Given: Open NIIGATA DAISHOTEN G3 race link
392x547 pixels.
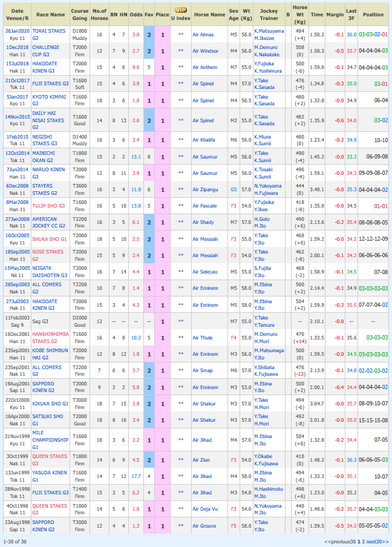Looking at the screenshot, I should click(x=50, y=272).
